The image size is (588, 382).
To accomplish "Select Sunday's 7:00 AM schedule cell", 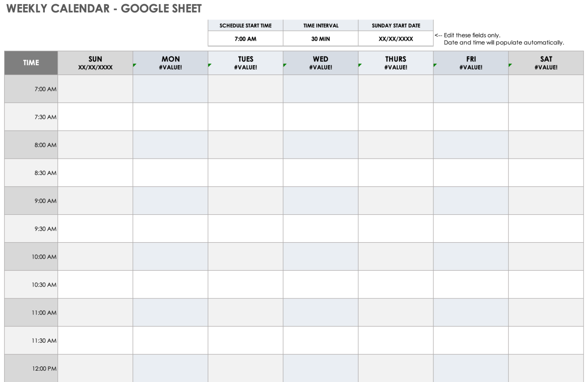I will tap(95, 89).
